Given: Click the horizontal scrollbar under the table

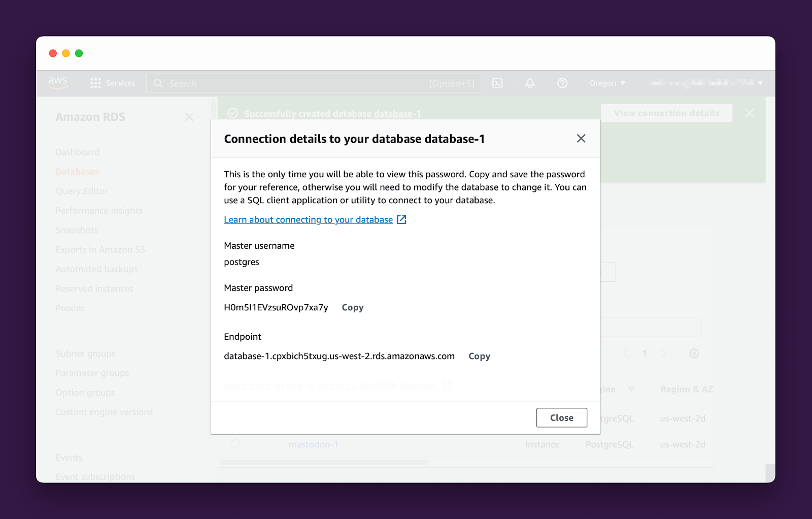Looking at the screenshot, I should pos(324,463).
